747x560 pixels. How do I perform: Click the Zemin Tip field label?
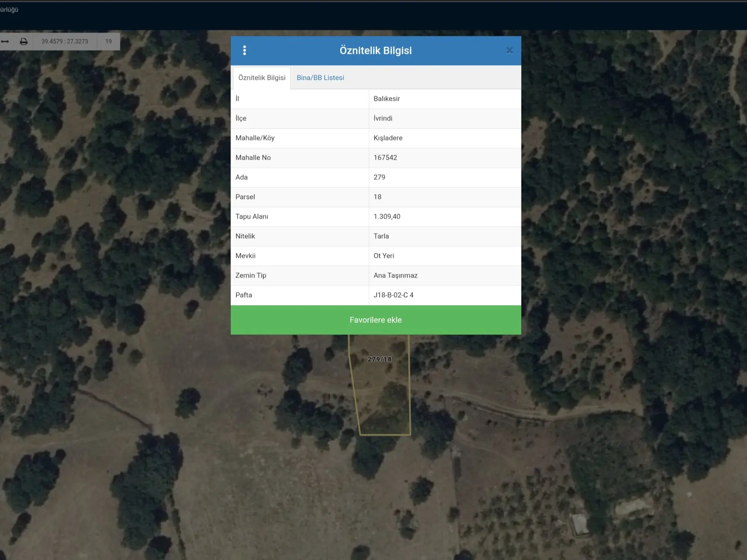251,275
